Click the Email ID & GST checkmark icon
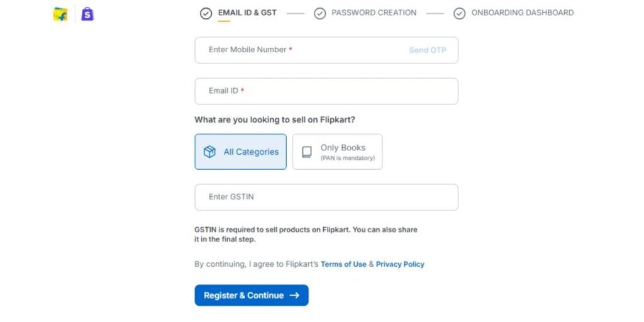The width and height of the screenshot is (644, 322). 206,14
